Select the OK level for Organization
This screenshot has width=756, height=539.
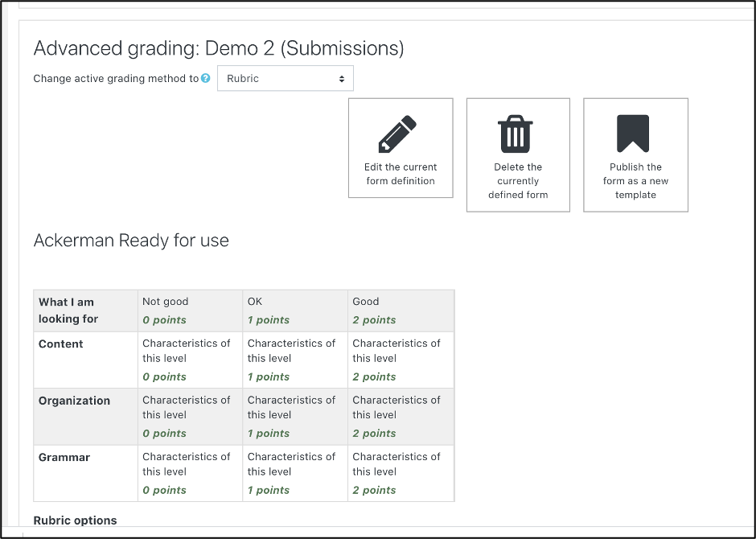tap(294, 416)
